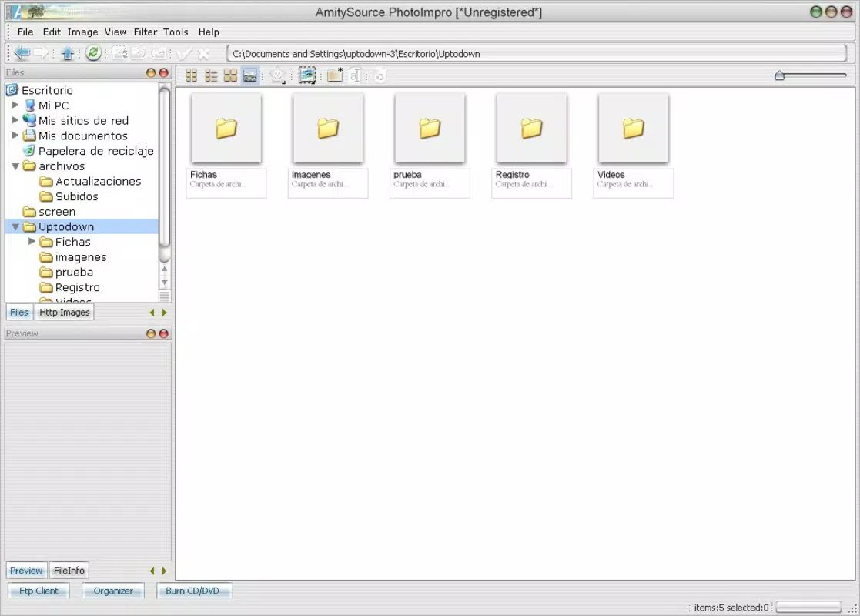Select the Fichas folder thumbnail

pos(226,129)
